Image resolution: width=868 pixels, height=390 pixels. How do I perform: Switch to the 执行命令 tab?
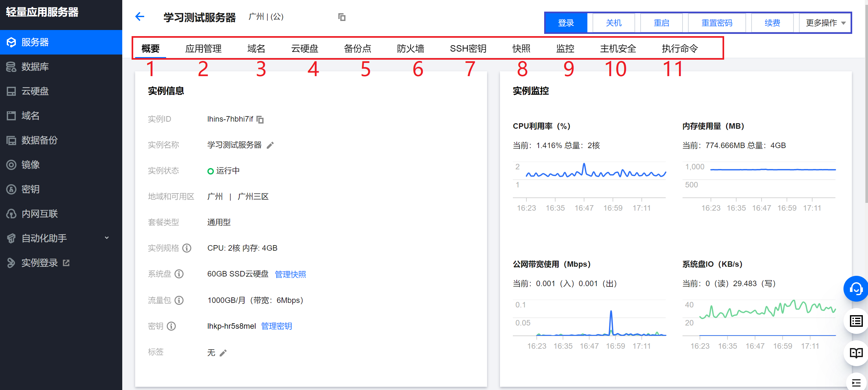pos(680,48)
